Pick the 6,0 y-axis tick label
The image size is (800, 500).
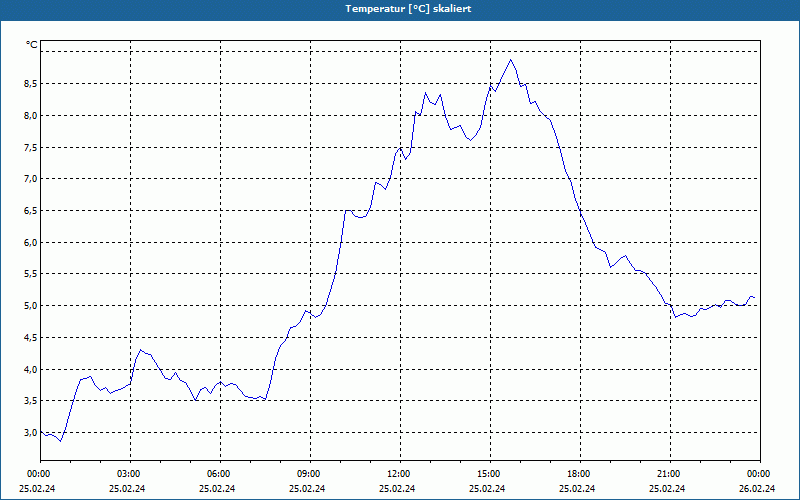click(x=30, y=242)
